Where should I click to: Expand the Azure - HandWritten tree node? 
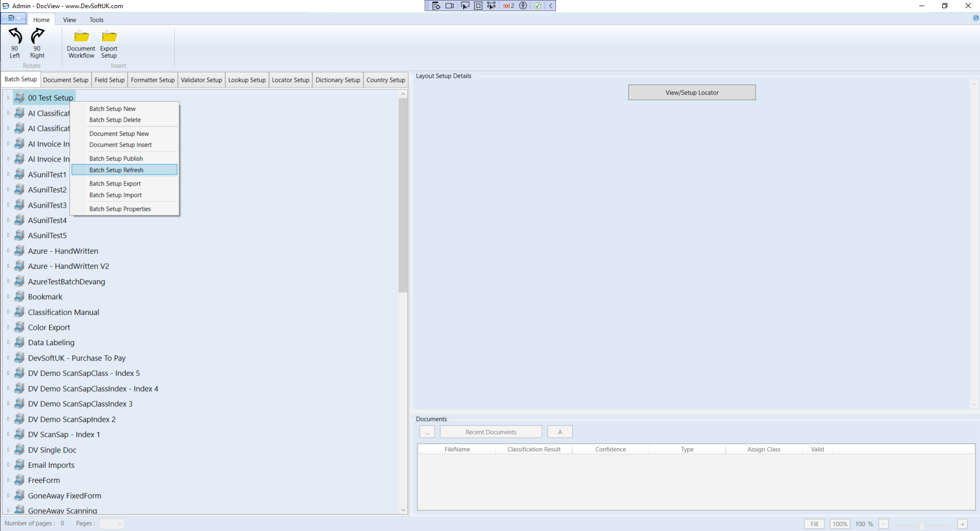pyautogui.click(x=8, y=251)
